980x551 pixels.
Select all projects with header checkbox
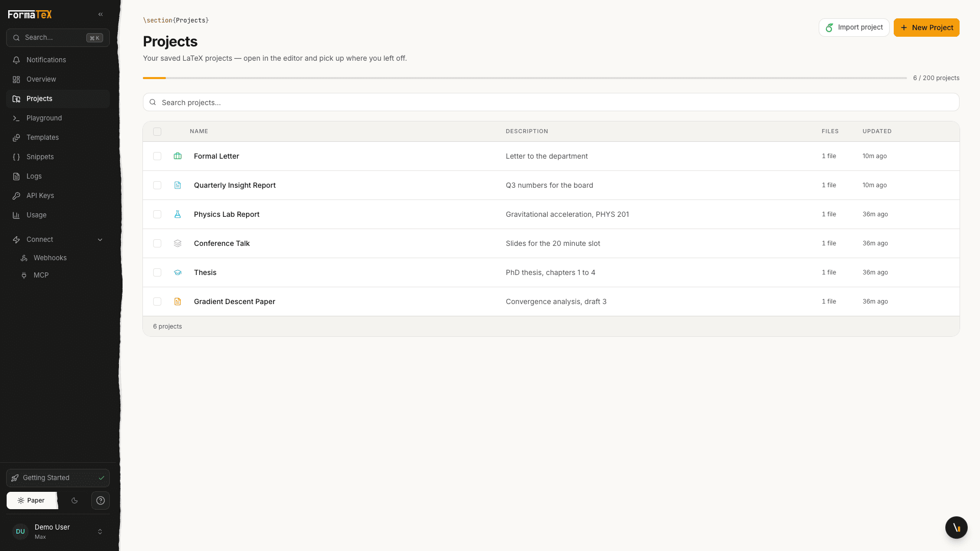pyautogui.click(x=157, y=132)
